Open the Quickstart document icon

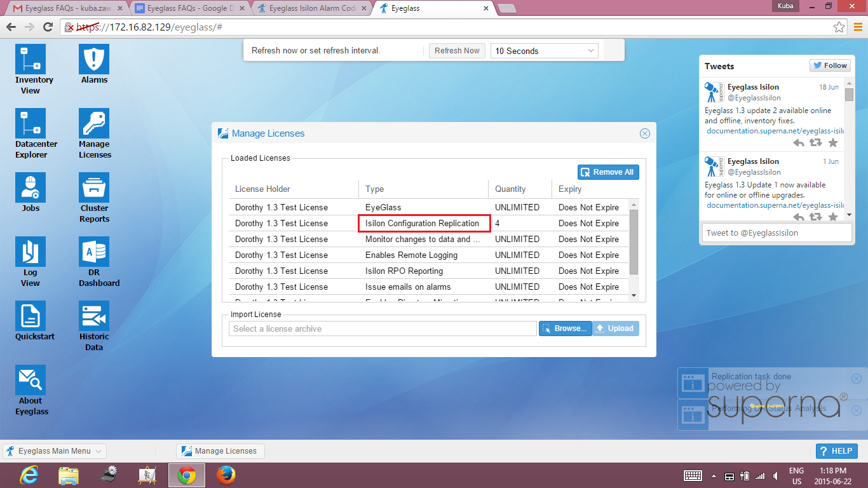click(x=31, y=316)
